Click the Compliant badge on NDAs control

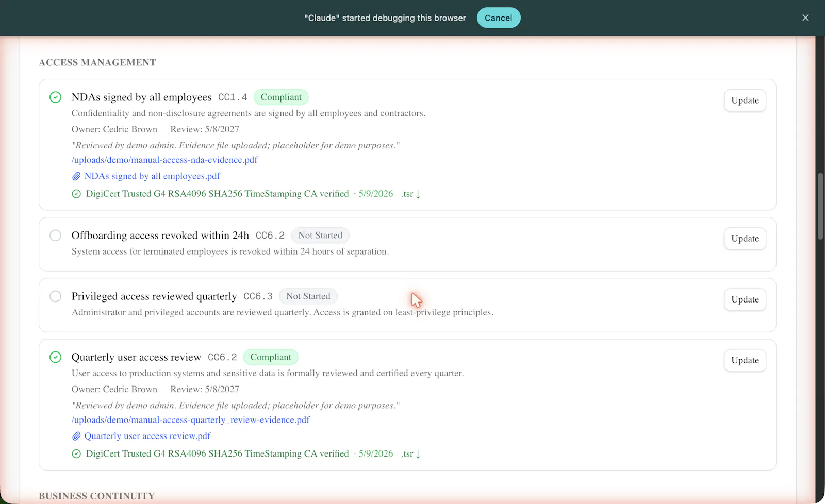(281, 97)
